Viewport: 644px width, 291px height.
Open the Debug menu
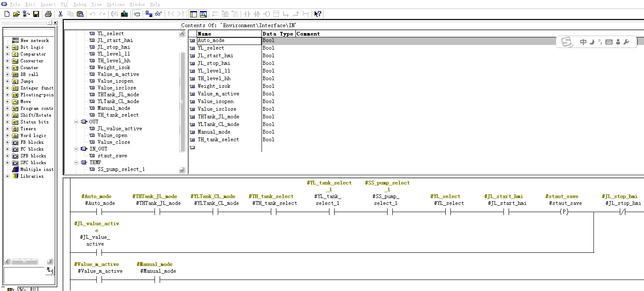[x=80, y=4]
